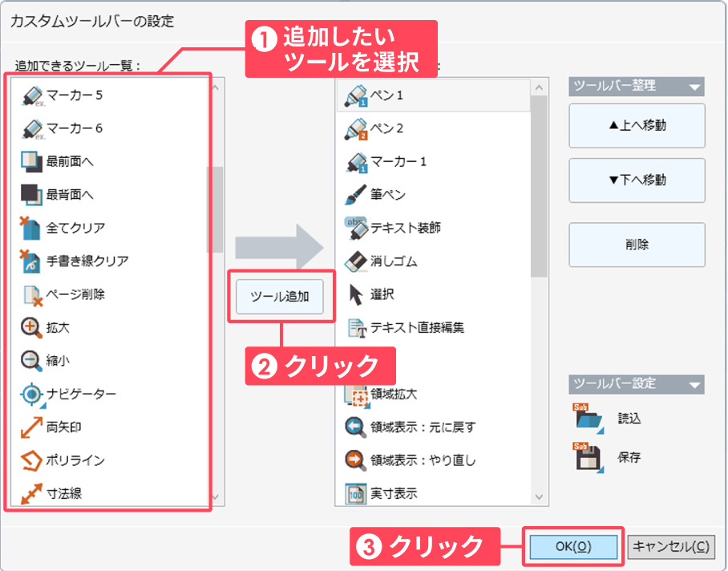Select the 最前面へ text row
The image size is (728, 571).
pos(109,161)
